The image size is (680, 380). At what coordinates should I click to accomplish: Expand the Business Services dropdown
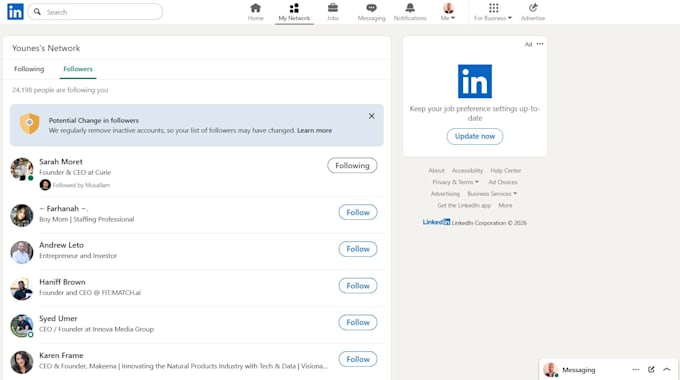[492, 194]
